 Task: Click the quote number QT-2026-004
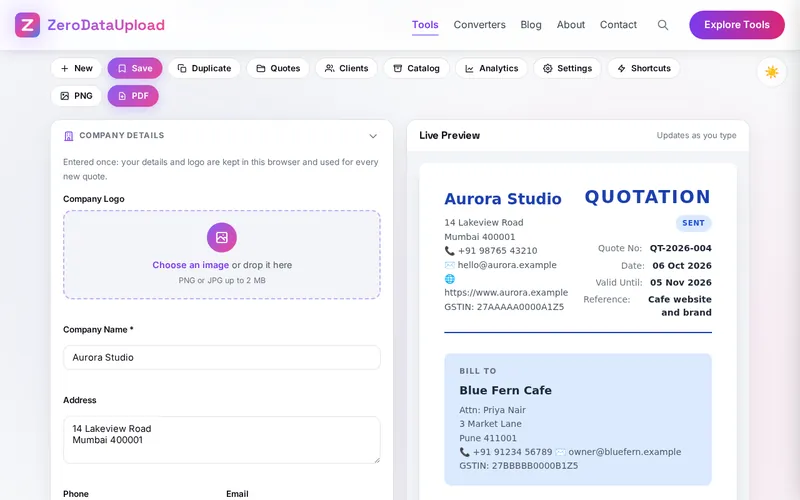click(x=681, y=248)
